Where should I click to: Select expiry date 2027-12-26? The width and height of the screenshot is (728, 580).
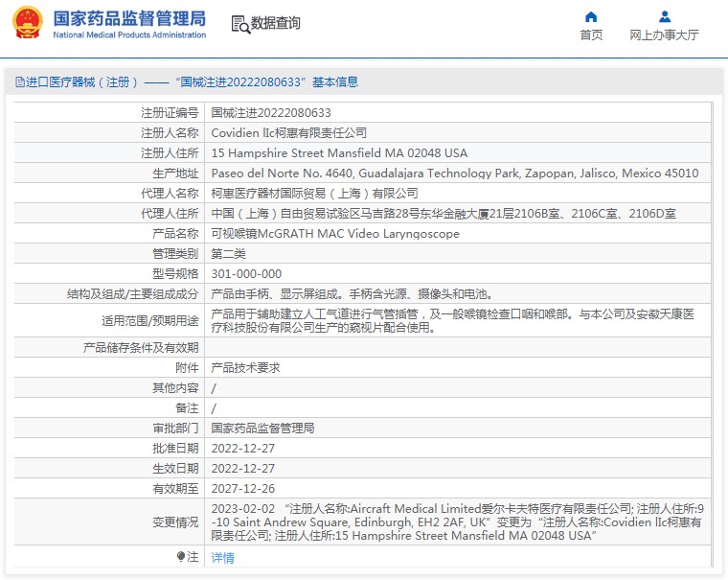[242, 488]
